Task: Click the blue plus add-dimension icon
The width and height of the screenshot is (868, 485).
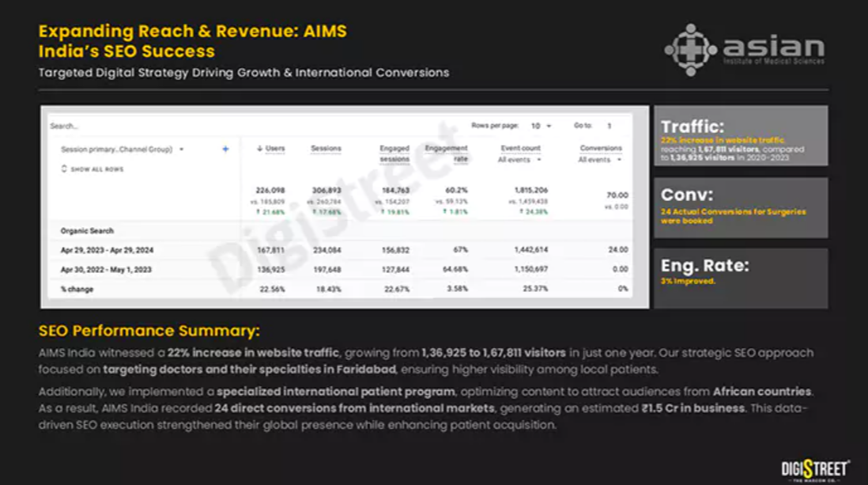Action: (x=225, y=149)
